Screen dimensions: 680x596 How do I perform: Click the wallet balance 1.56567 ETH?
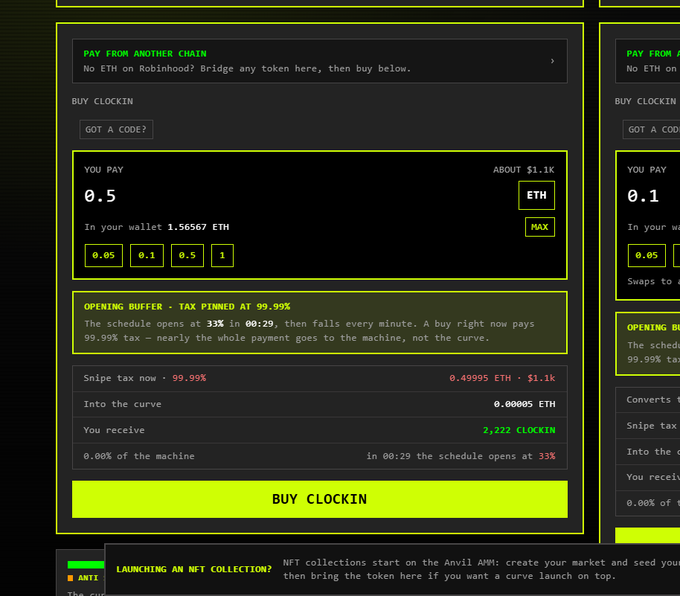(x=198, y=227)
